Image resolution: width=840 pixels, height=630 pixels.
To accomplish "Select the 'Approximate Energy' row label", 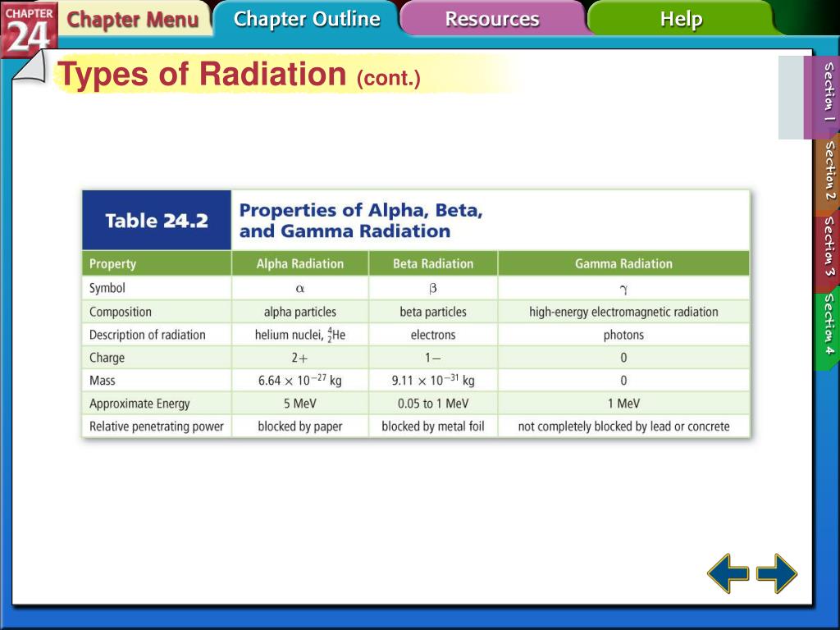I will point(139,404).
